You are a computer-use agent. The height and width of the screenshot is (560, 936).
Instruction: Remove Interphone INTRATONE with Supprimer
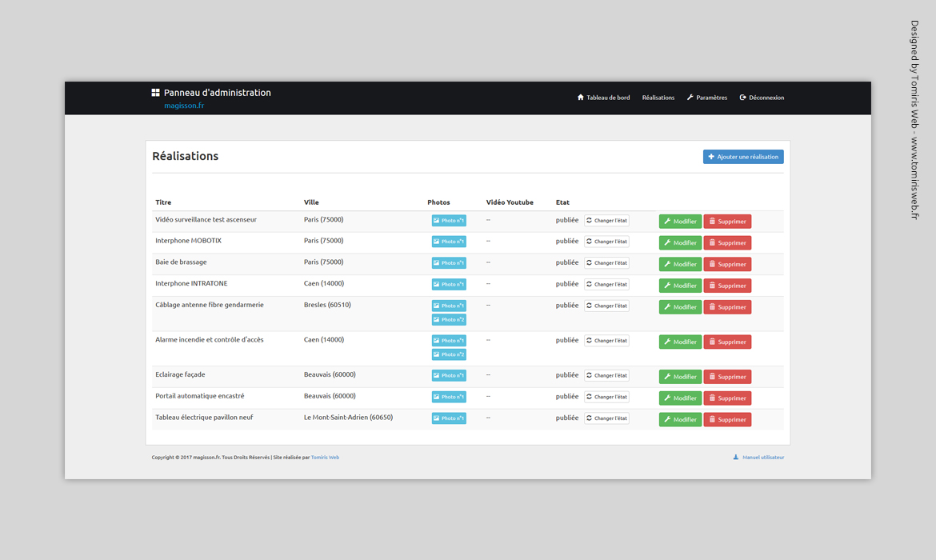click(727, 286)
